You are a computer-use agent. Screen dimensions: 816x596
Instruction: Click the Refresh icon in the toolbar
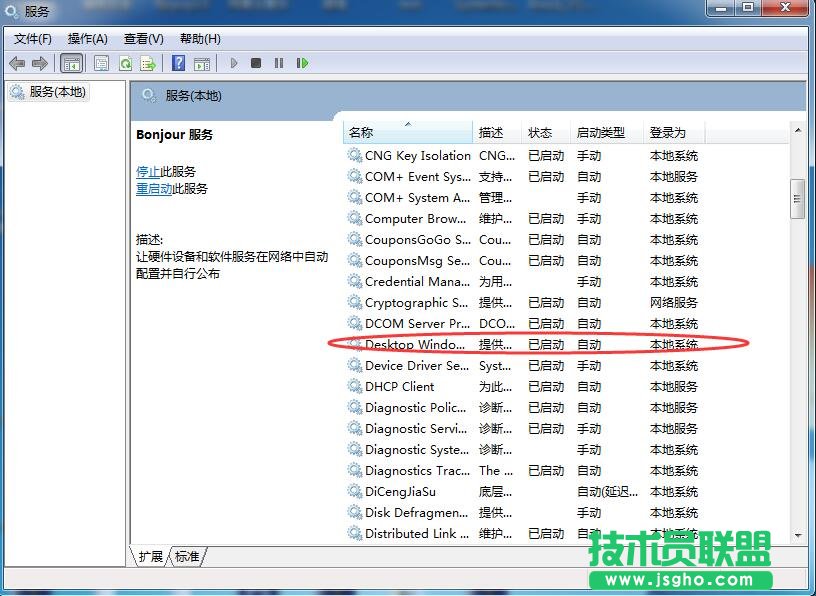coord(125,63)
